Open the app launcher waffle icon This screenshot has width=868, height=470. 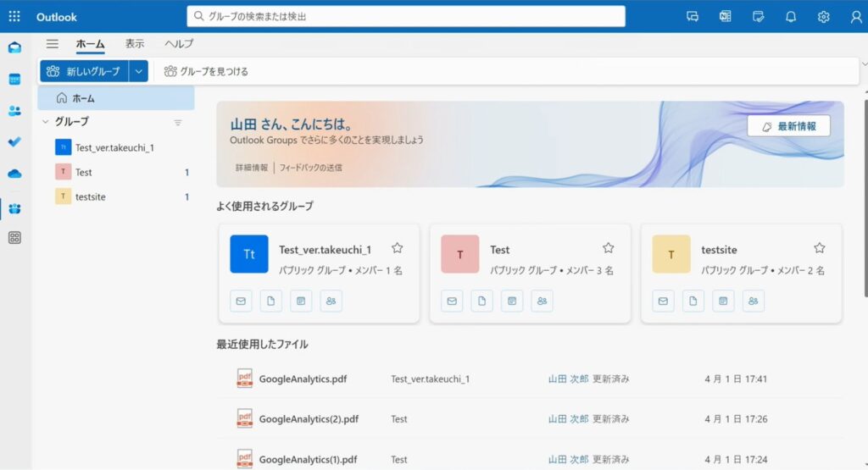[14, 17]
